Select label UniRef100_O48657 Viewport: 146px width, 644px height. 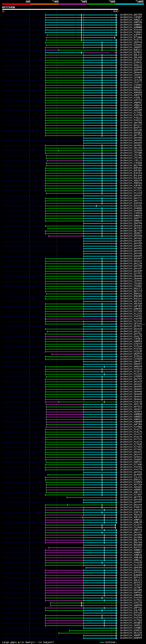pyautogui.click(x=131, y=47)
